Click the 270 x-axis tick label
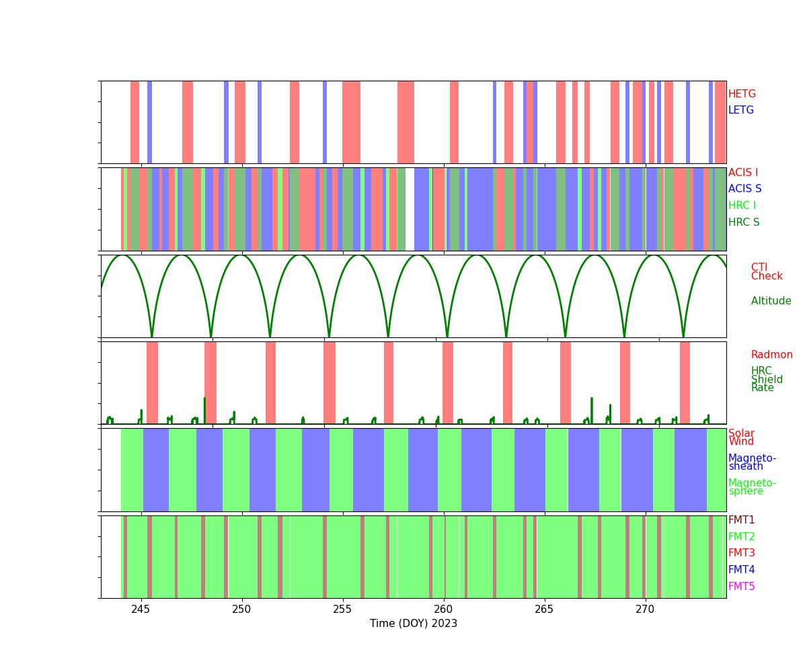 (x=645, y=610)
